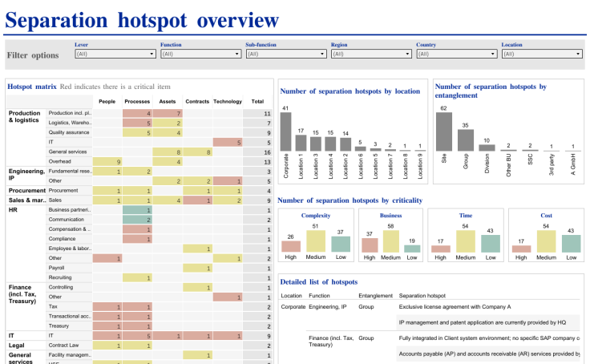Select the Group bar in entanglement chart
Image resolution: width=590 pixels, height=364 pixels.
tap(464, 140)
